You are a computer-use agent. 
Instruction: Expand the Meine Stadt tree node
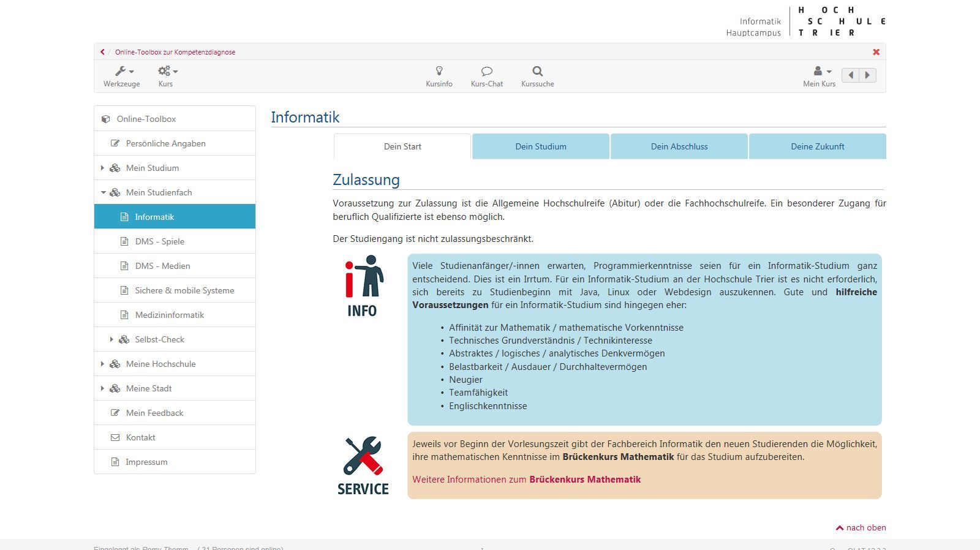click(x=102, y=388)
